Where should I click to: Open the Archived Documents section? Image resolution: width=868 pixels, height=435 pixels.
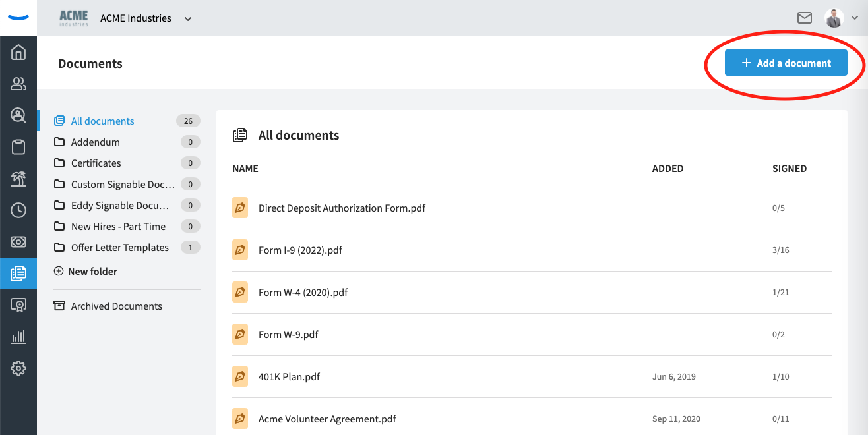[x=116, y=306]
